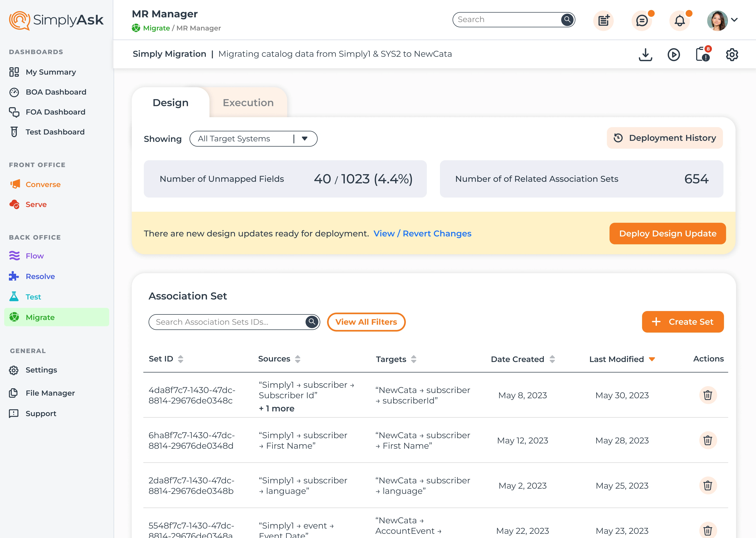Click target 'NewCata → subscriber → language'
The height and width of the screenshot is (538, 756).
423,486
